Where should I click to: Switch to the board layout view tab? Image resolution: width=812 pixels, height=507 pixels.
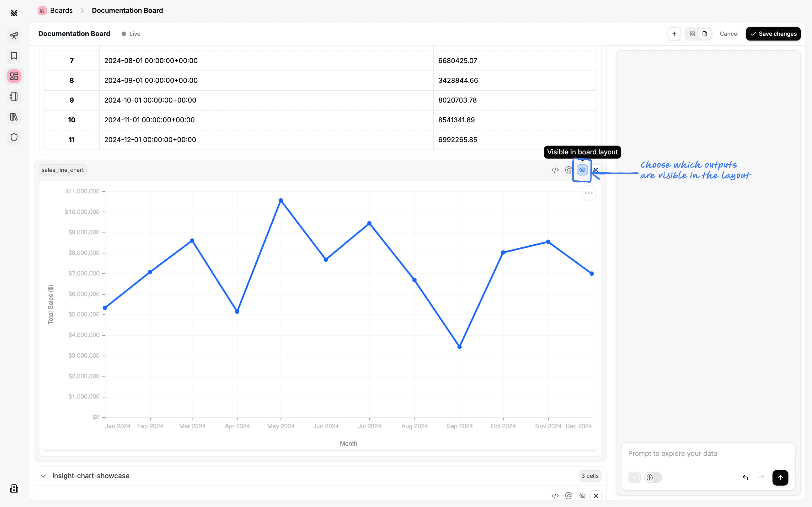tap(693, 34)
